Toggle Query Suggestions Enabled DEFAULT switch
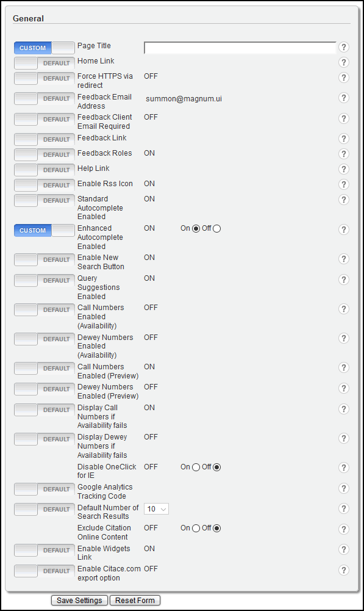The width and height of the screenshot is (364, 611). tap(45, 280)
